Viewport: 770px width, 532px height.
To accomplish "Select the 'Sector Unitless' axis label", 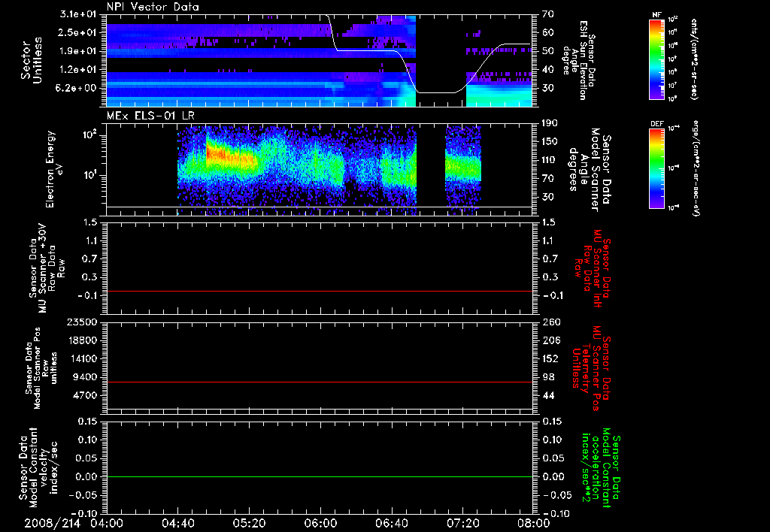I will [x=32, y=60].
